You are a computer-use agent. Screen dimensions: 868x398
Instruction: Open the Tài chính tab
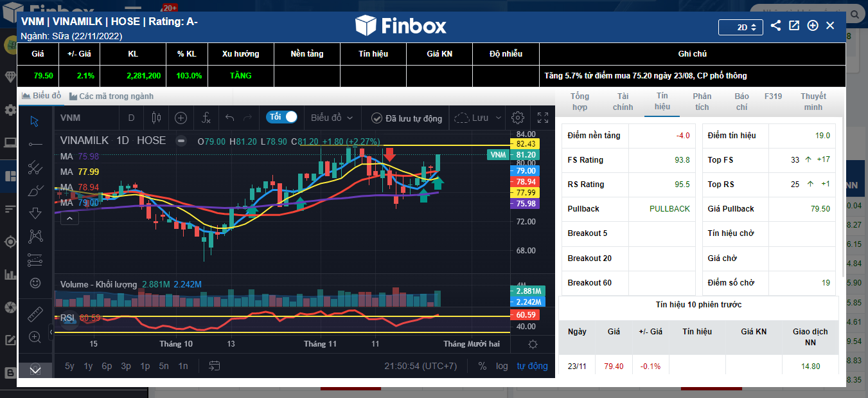tap(623, 102)
